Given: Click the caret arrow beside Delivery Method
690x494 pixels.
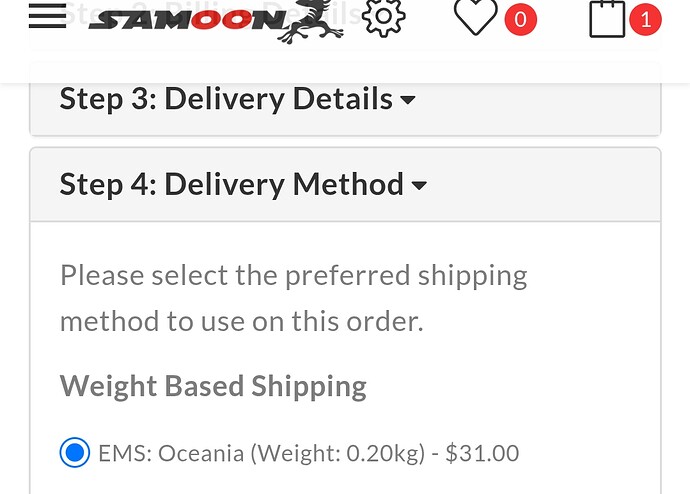Looking at the screenshot, I should click(419, 185).
